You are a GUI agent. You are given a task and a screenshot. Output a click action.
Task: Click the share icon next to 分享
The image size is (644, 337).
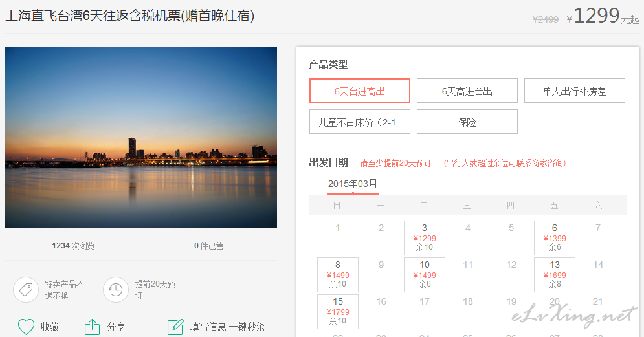(92, 327)
